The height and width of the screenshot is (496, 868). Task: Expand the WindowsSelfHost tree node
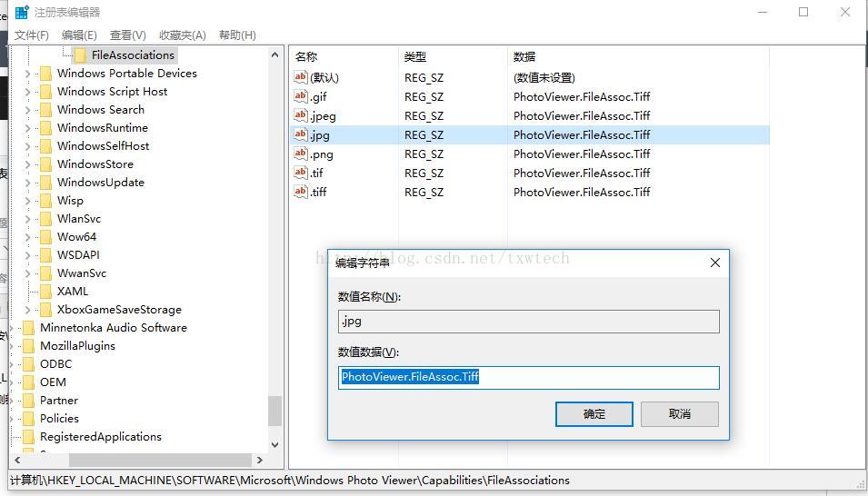click(x=27, y=146)
